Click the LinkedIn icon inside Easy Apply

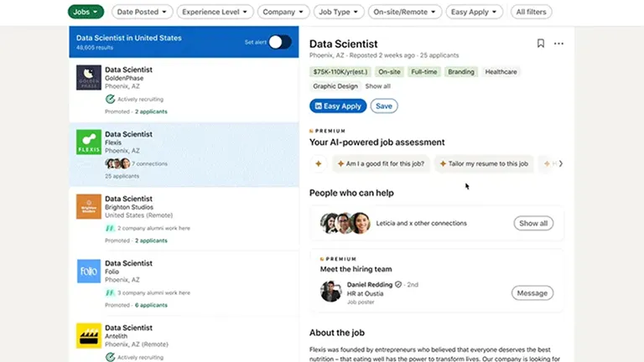(x=319, y=106)
